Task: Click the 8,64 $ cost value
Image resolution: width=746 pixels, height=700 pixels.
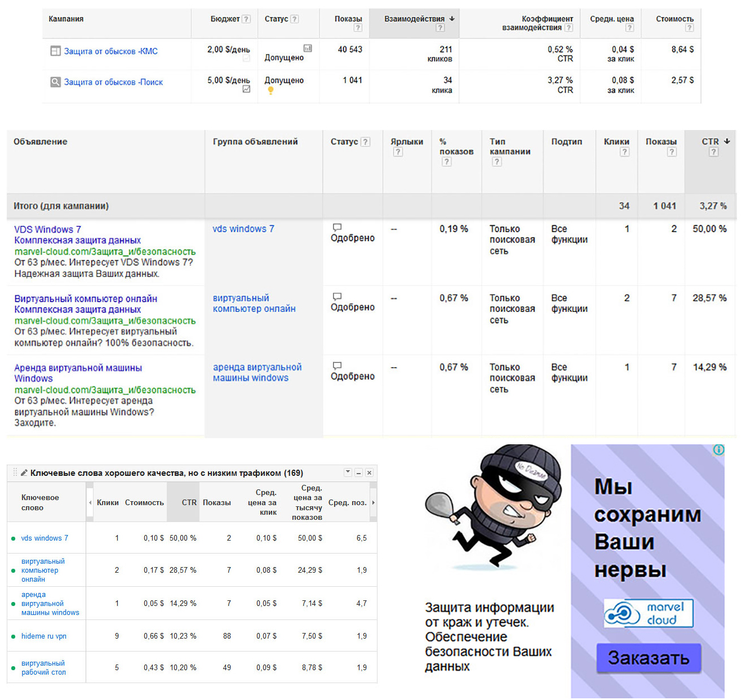Action: [682, 50]
